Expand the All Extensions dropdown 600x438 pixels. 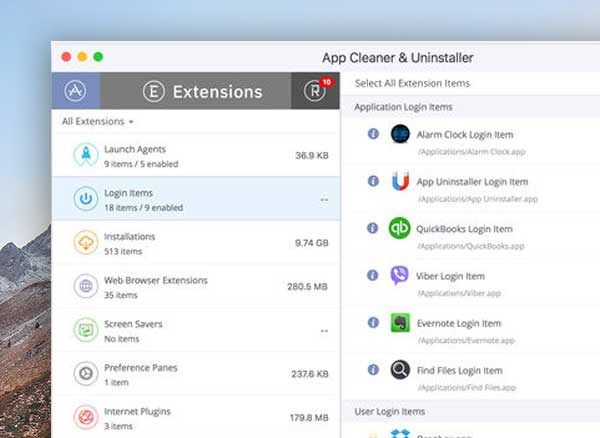click(98, 122)
